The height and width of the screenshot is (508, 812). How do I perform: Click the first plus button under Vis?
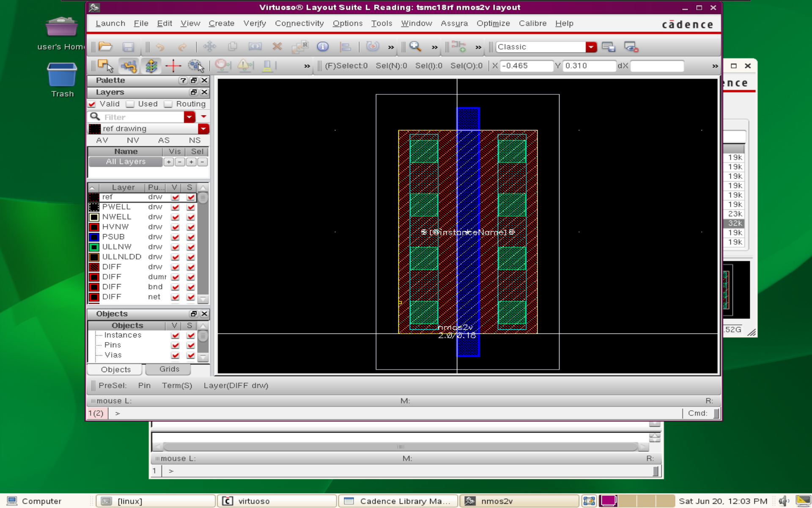pos(169,162)
